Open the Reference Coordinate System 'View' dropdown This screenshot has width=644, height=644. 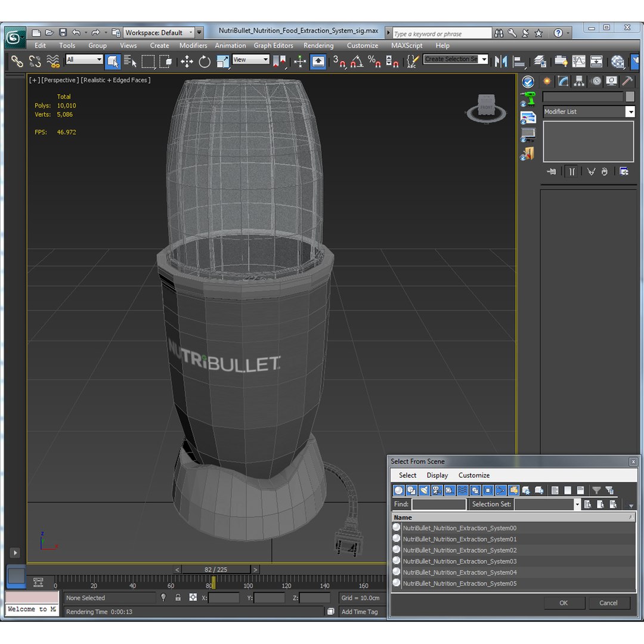(x=250, y=60)
